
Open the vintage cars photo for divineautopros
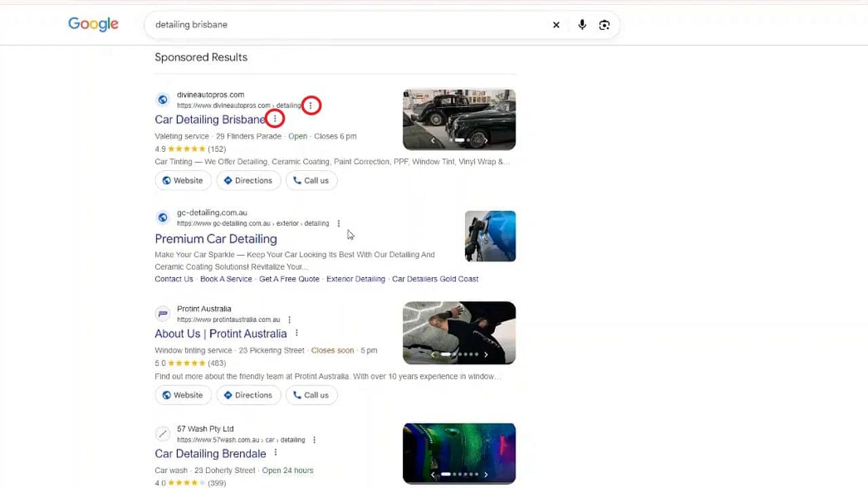pyautogui.click(x=459, y=119)
